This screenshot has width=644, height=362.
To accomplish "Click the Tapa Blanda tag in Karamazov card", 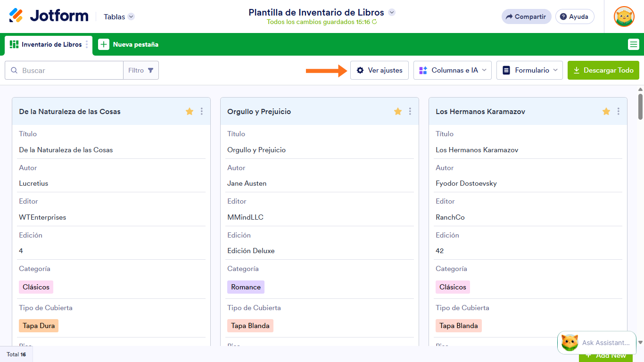I will [459, 326].
